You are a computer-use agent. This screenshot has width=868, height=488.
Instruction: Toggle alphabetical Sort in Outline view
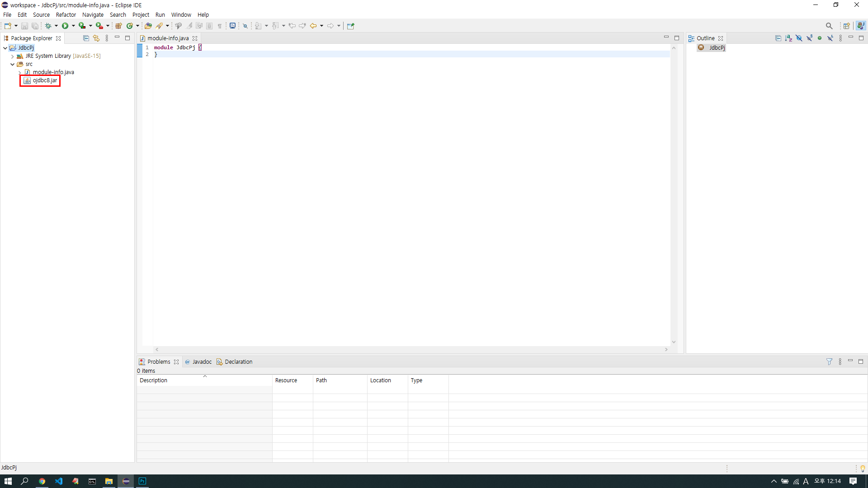click(x=788, y=38)
